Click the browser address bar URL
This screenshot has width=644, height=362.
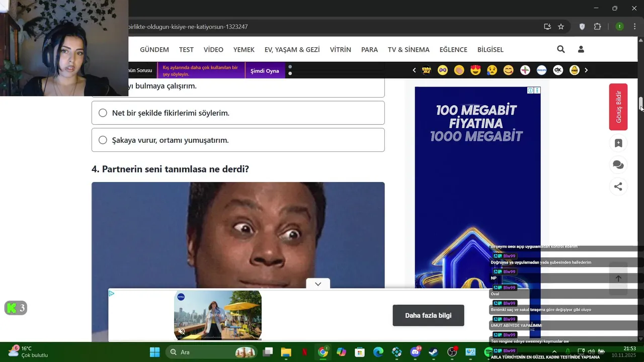point(188,27)
